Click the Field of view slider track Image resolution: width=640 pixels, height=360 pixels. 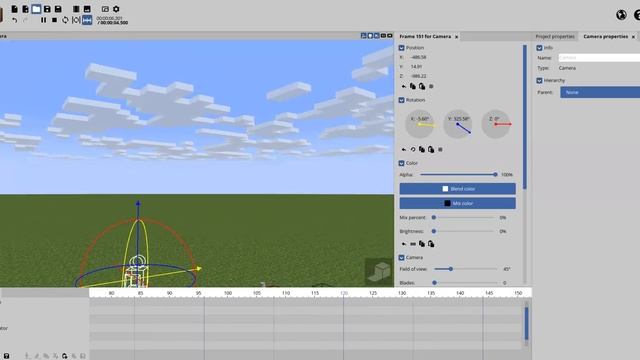point(466,269)
